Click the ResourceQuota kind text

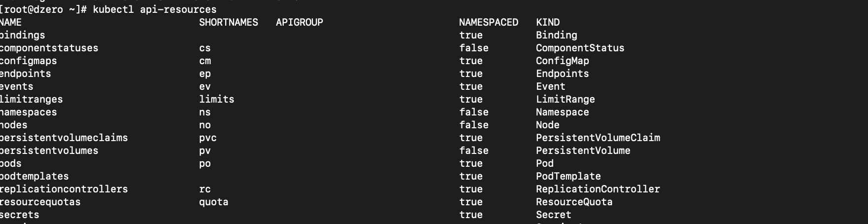tap(574, 202)
